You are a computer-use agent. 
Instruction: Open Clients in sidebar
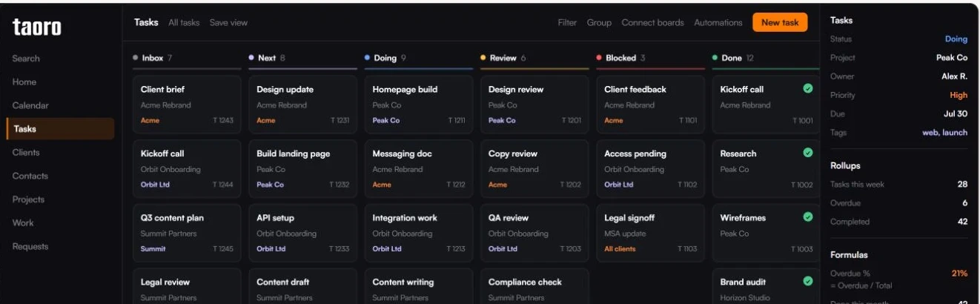(26, 153)
